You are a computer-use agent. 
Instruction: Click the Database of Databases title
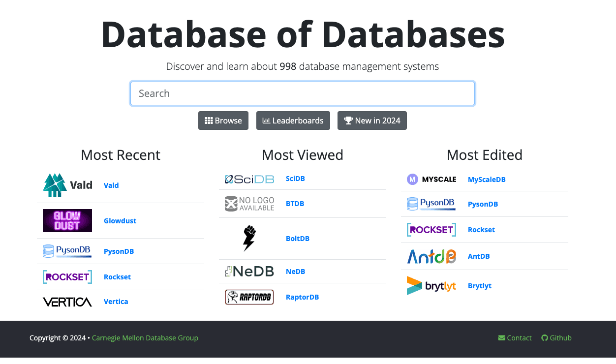click(x=303, y=34)
